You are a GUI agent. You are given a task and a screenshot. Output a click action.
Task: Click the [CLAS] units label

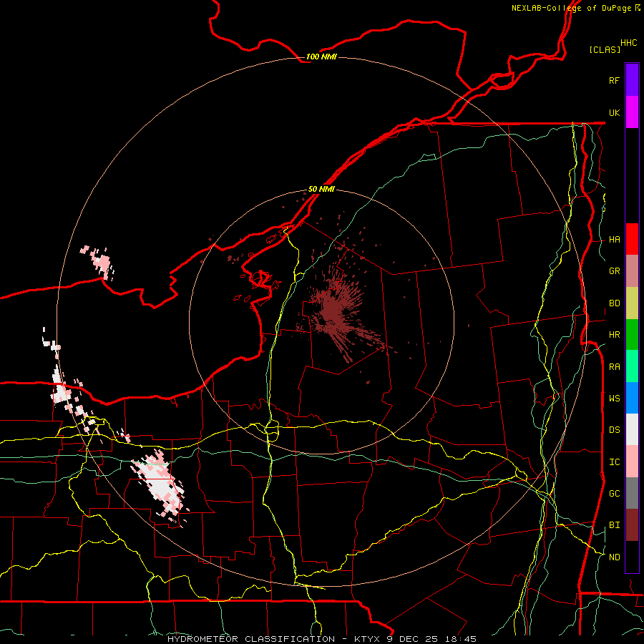coord(605,49)
